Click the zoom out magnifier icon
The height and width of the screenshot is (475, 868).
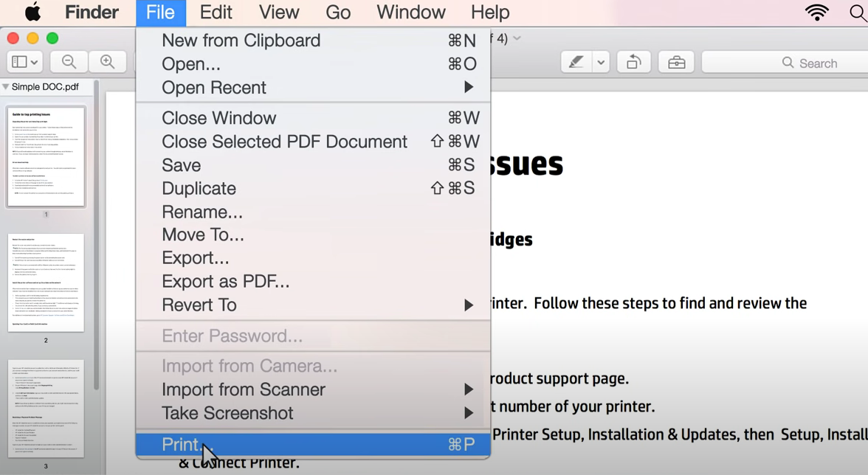click(69, 63)
